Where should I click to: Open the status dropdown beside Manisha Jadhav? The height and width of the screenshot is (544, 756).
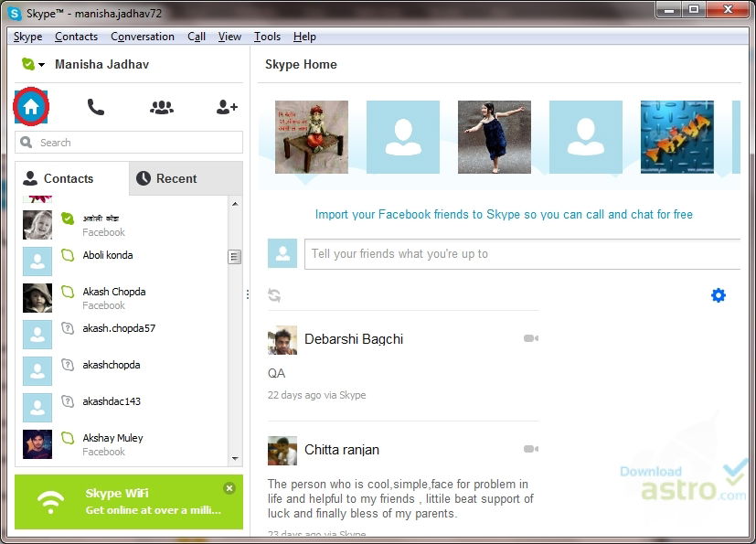point(42,65)
